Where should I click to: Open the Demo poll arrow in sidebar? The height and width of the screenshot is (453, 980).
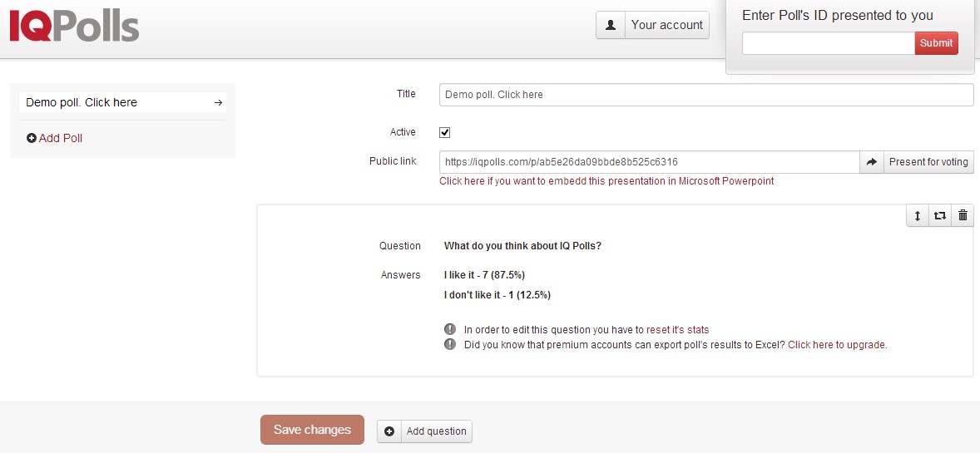[x=218, y=102]
